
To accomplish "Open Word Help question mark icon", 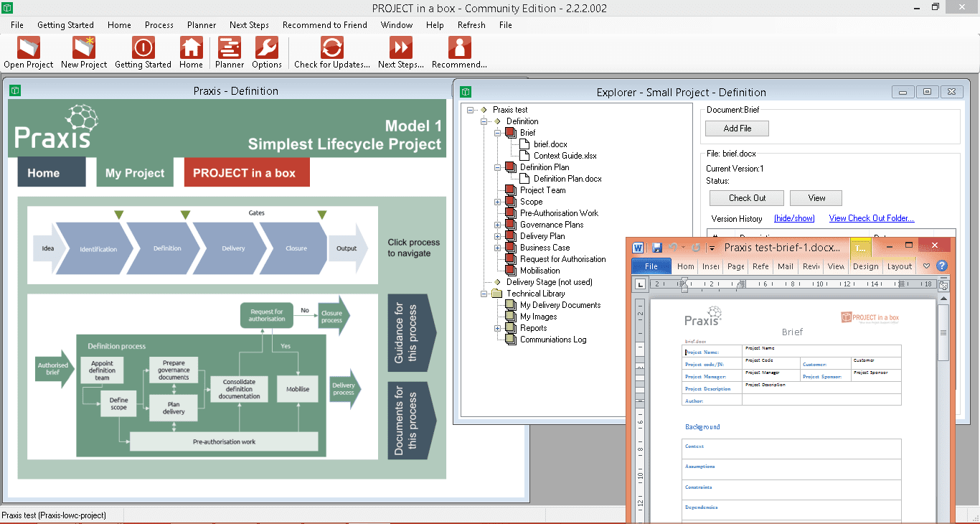I will (942, 266).
